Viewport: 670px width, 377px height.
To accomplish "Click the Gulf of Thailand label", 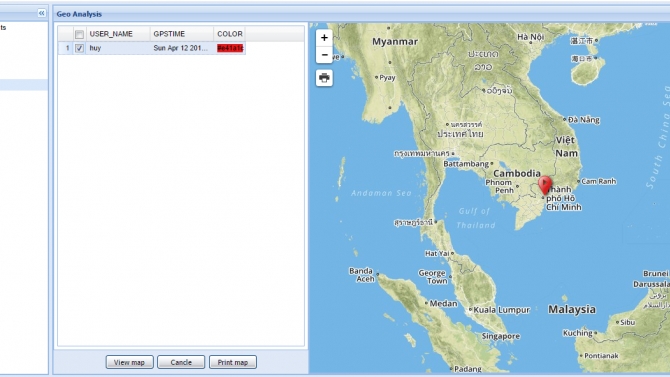I will pyautogui.click(x=475, y=218).
